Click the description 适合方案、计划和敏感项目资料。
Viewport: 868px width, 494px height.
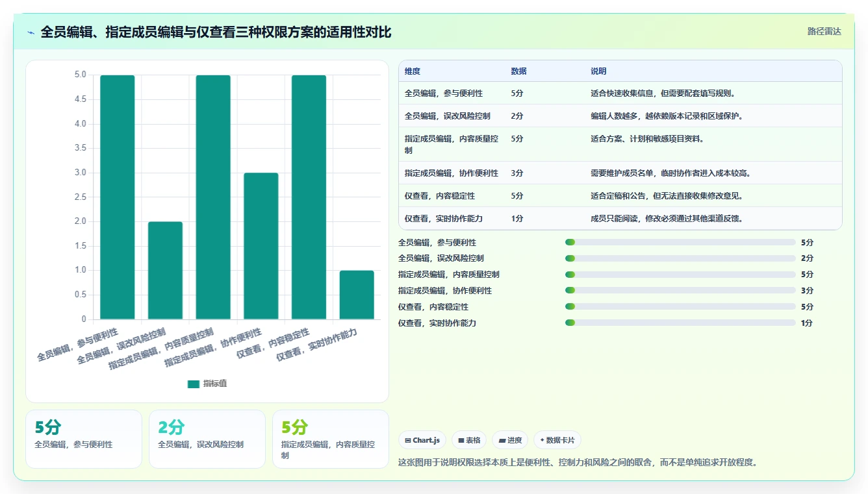(648, 139)
